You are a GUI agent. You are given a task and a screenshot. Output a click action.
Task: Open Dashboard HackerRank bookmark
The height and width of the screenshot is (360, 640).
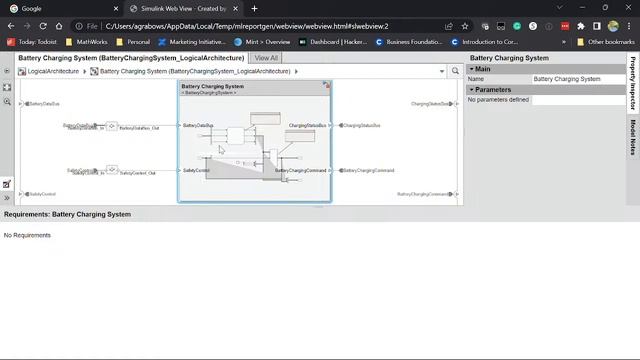coord(333,42)
